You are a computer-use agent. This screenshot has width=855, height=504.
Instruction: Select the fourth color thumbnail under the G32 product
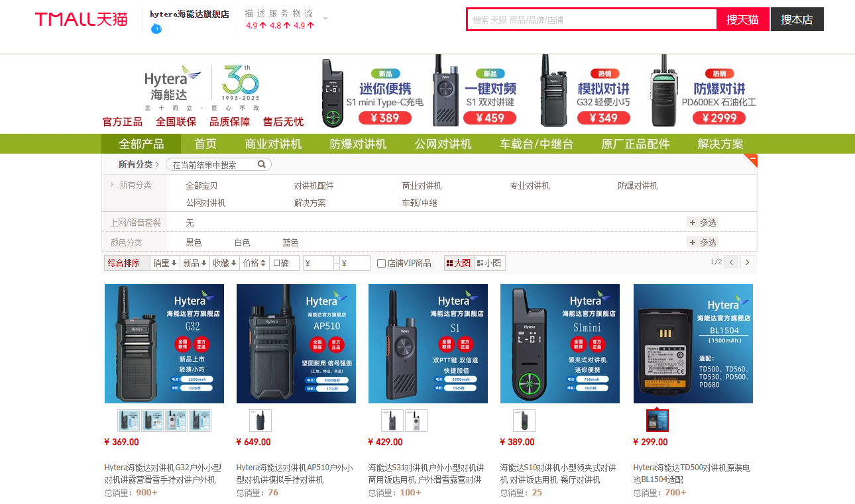pyautogui.click(x=200, y=421)
